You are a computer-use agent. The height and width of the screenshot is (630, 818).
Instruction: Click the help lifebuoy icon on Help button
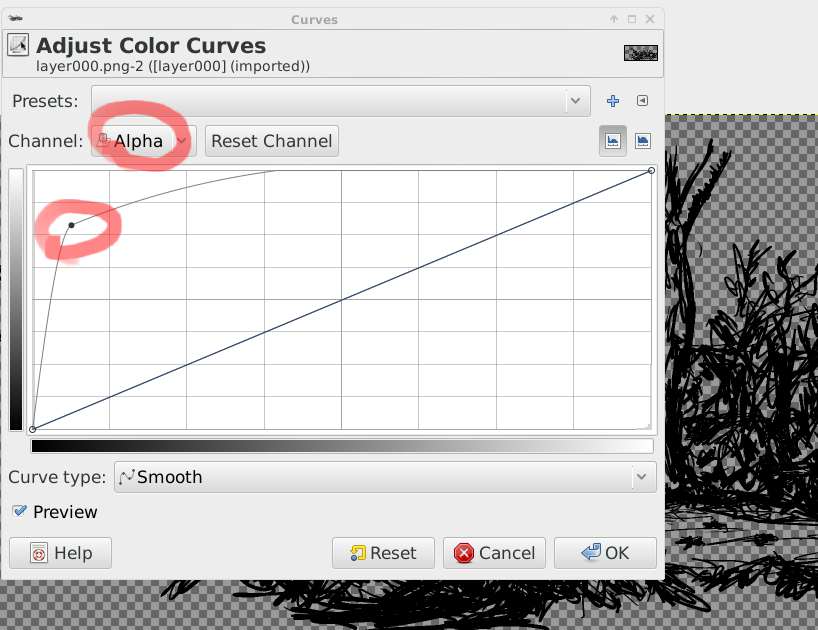coord(39,553)
